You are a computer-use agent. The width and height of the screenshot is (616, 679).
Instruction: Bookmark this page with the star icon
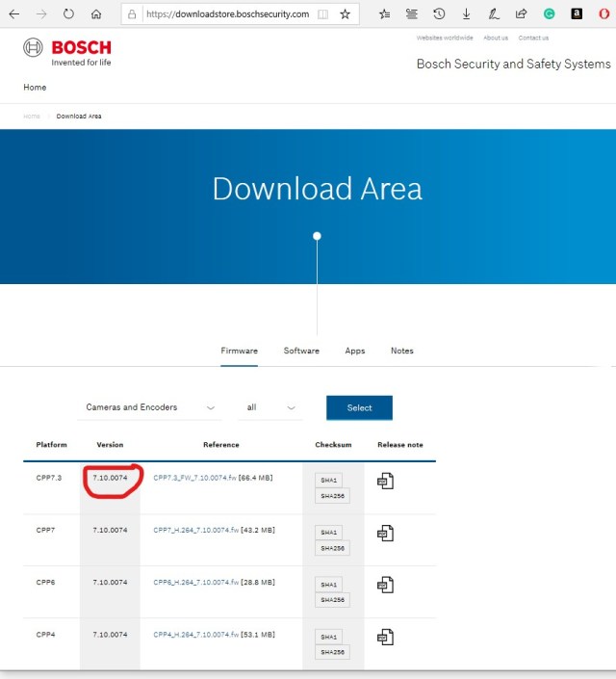click(x=345, y=14)
